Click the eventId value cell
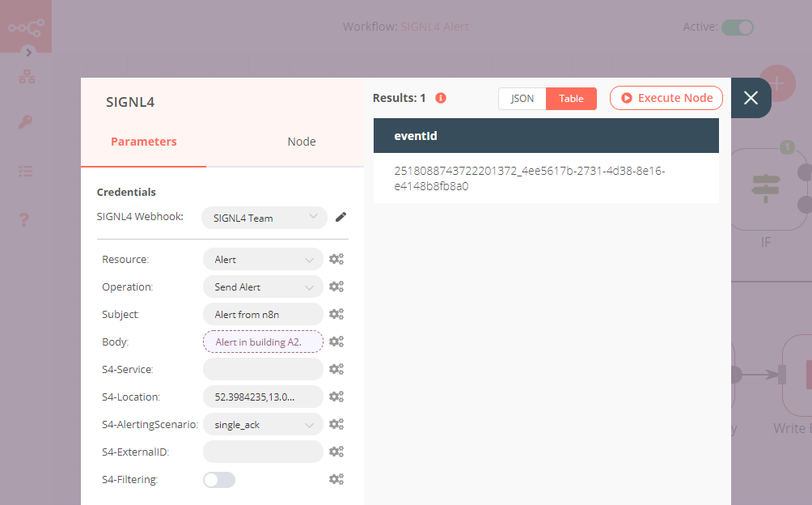Screen dimensions: 812x505 [x=546, y=178]
